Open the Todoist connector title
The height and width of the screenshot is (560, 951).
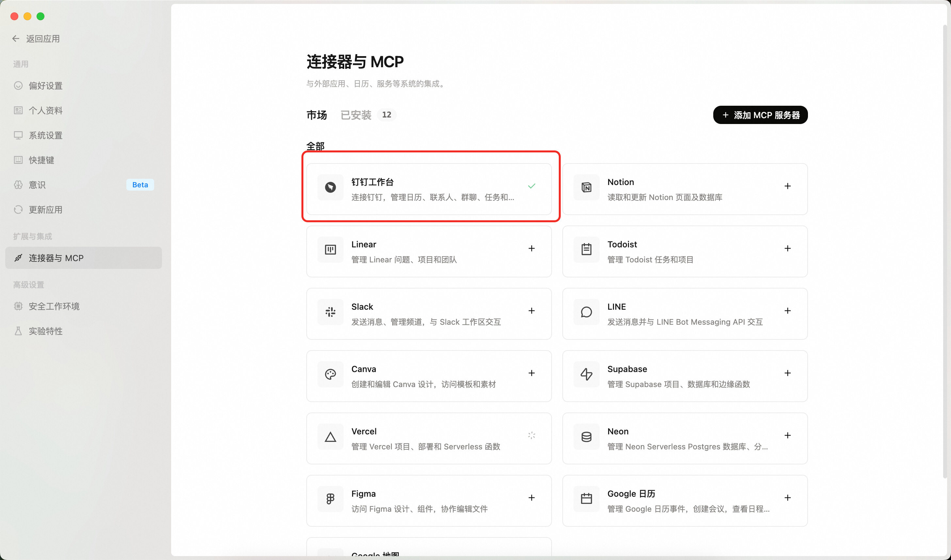tap(622, 244)
